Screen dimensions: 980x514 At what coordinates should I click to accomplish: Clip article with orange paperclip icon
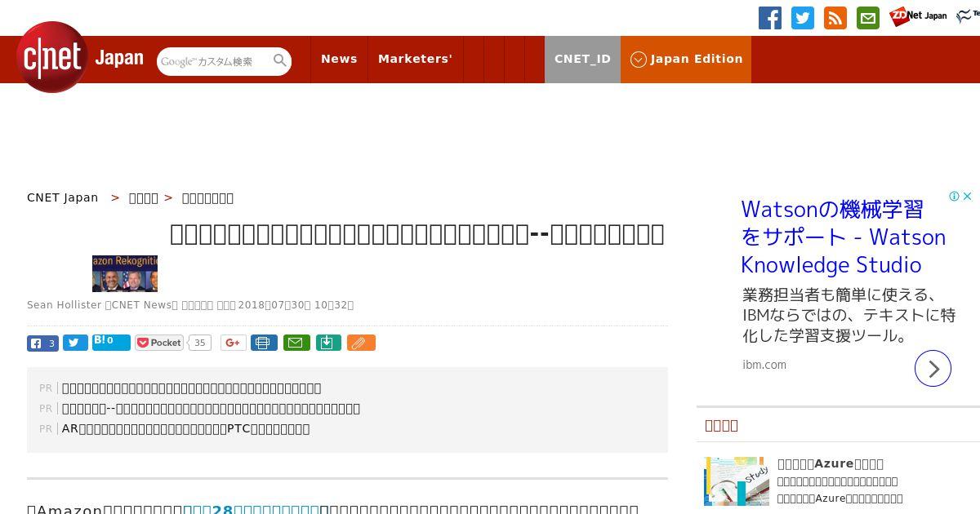[x=361, y=343]
